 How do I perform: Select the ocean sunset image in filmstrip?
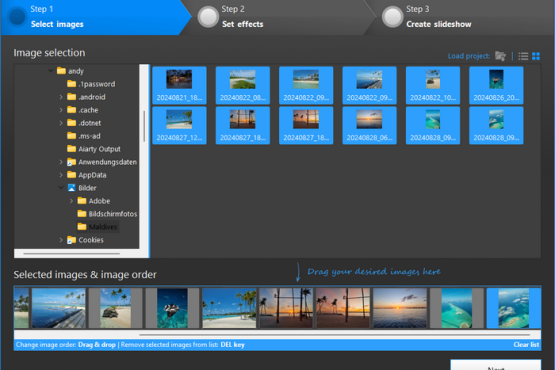click(400, 308)
